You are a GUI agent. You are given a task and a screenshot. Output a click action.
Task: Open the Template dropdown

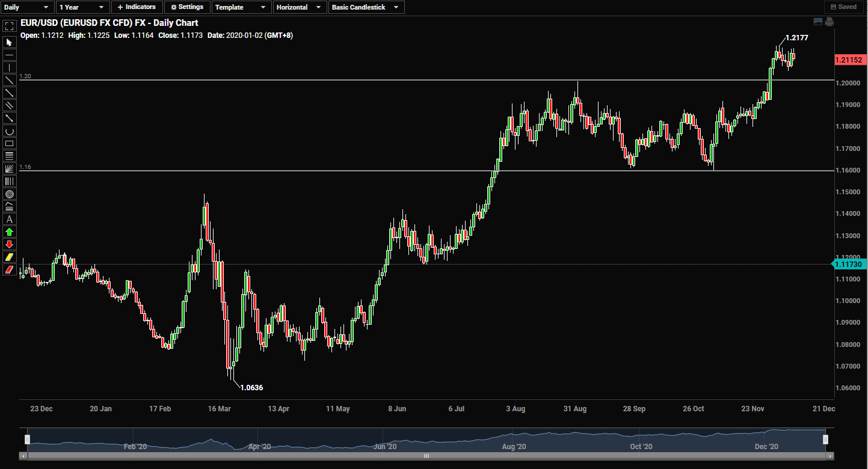[241, 7]
